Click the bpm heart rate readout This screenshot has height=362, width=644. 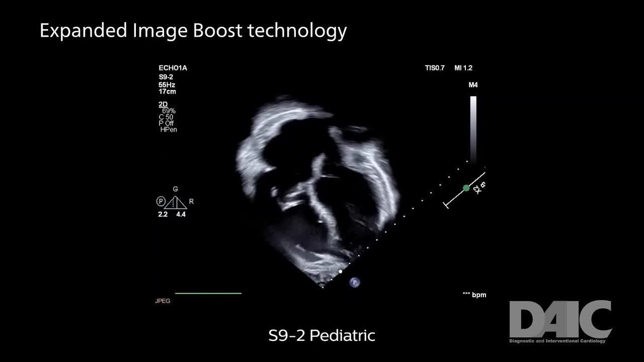click(474, 295)
